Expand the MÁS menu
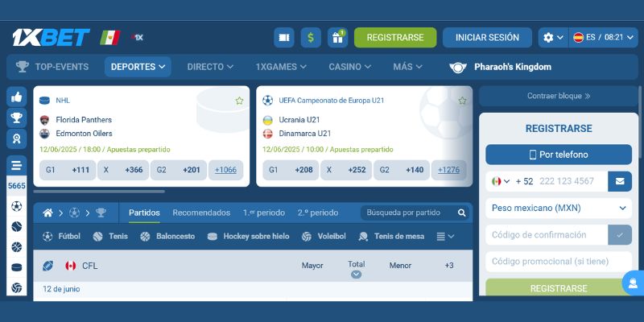 pos(407,67)
